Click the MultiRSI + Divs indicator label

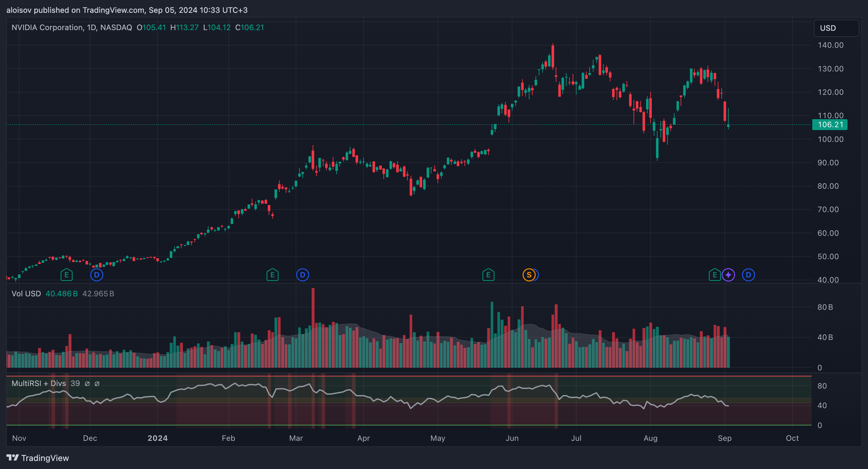click(39, 383)
